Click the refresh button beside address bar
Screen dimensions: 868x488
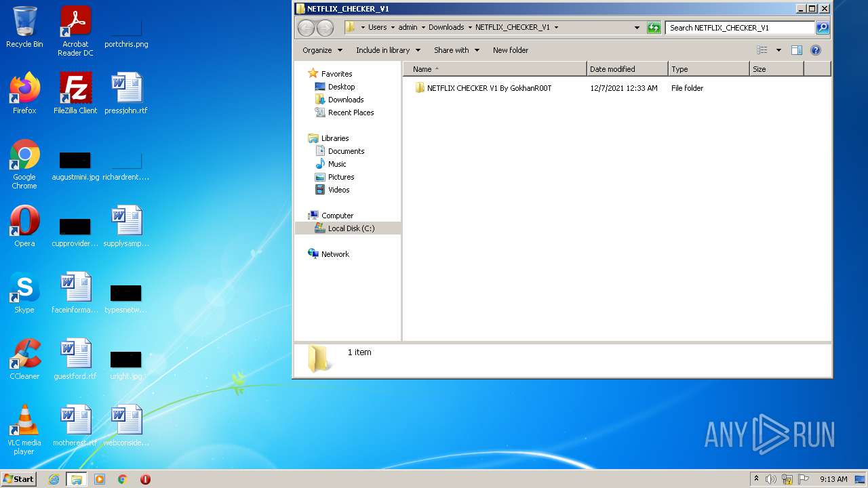click(654, 28)
